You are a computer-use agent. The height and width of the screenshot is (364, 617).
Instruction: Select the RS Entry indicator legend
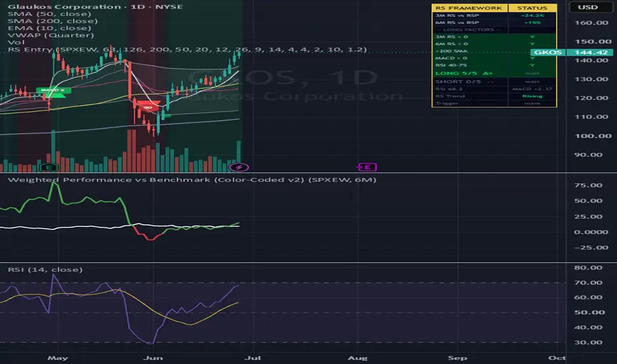pyautogui.click(x=187, y=49)
